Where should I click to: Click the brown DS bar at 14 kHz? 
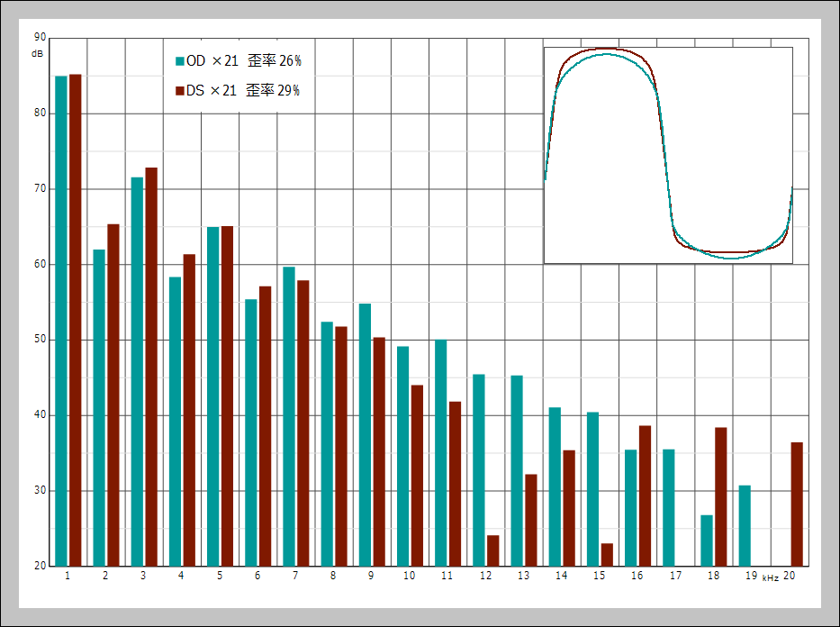[x=569, y=509]
